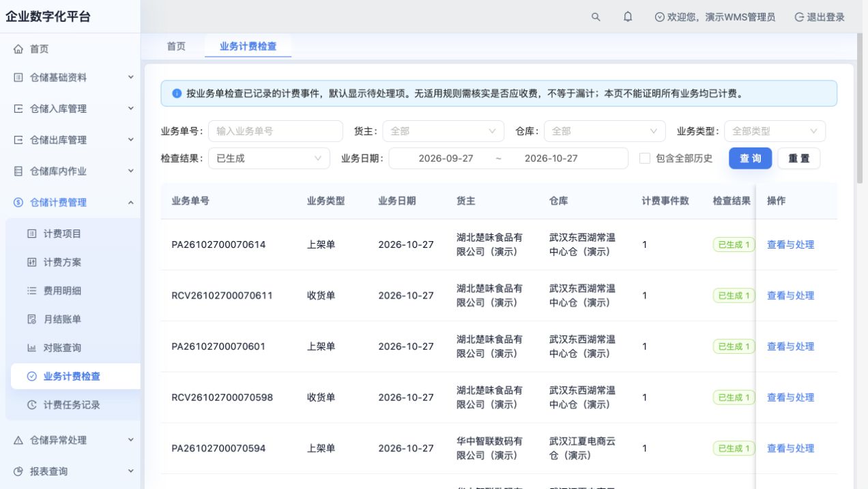Image resolution: width=868 pixels, height=489 pixels.
Task: Click the 退出登录 link text
Action: 826,17
